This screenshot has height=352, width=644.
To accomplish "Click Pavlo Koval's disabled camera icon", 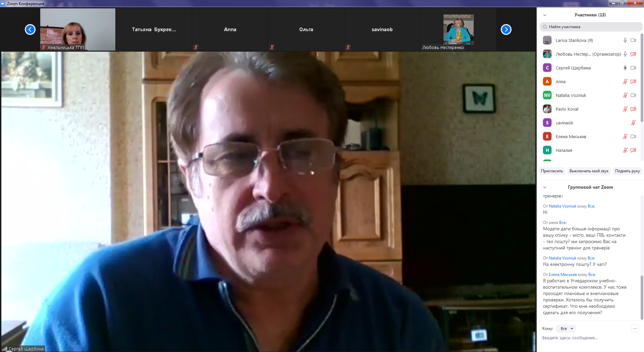I will pos(633,109).
